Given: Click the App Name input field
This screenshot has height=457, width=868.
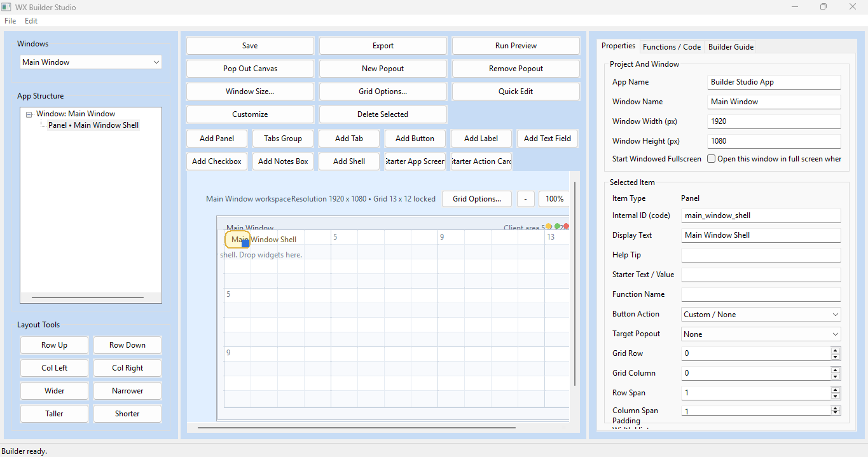Looking at the screenshot, I should (774, 82).
